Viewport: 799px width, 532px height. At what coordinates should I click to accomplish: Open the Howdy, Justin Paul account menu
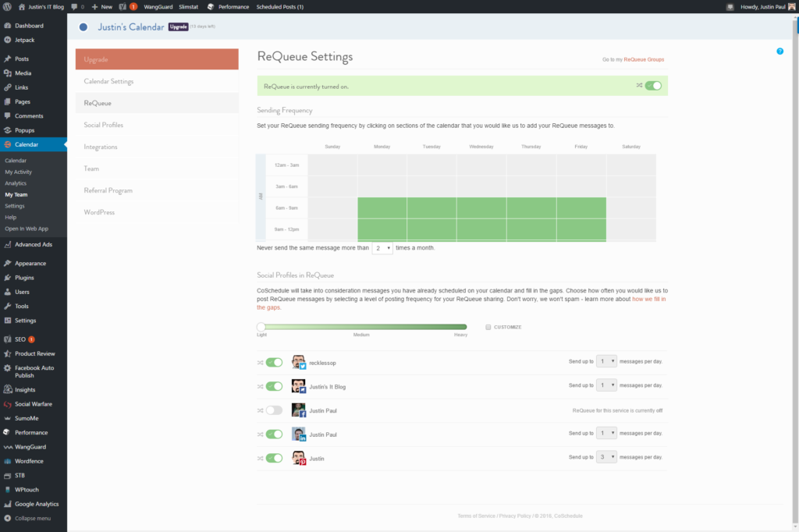[768, 6]
